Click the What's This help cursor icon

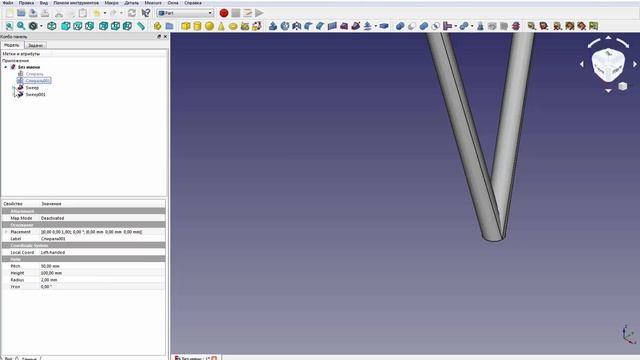146,13
